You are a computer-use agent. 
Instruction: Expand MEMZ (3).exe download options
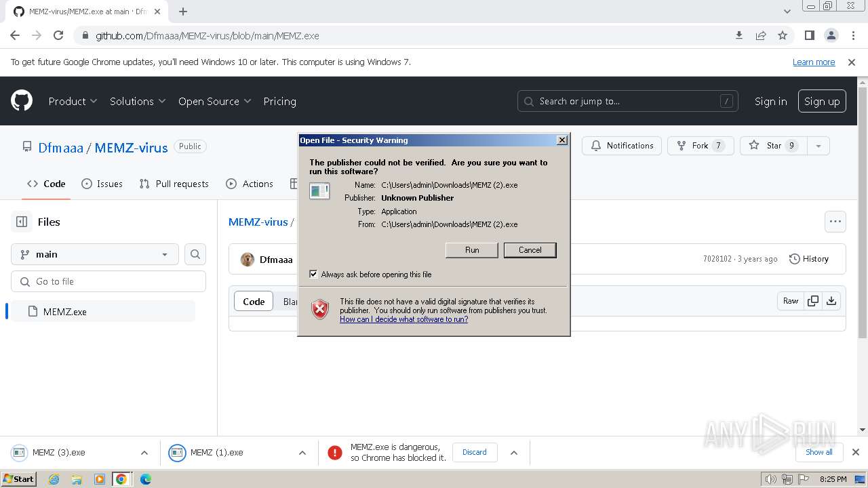144,453
